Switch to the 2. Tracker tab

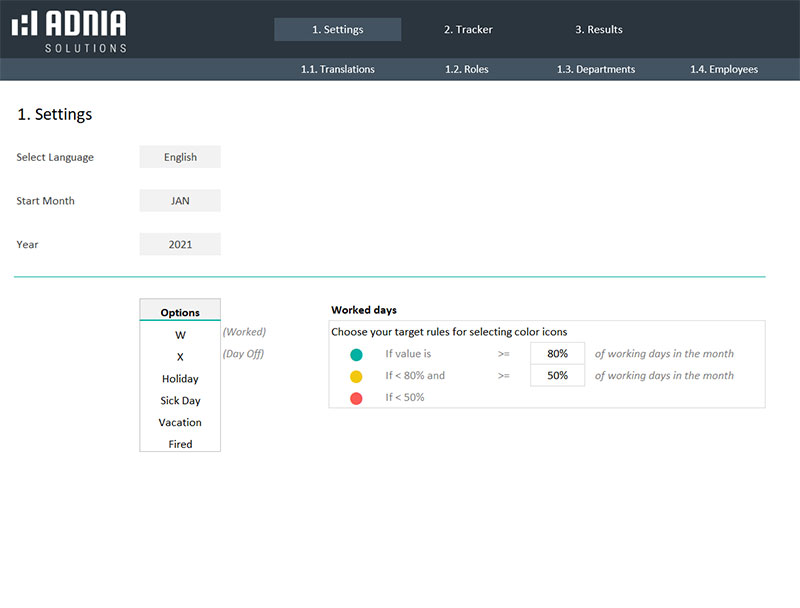[x=468, y=30]
